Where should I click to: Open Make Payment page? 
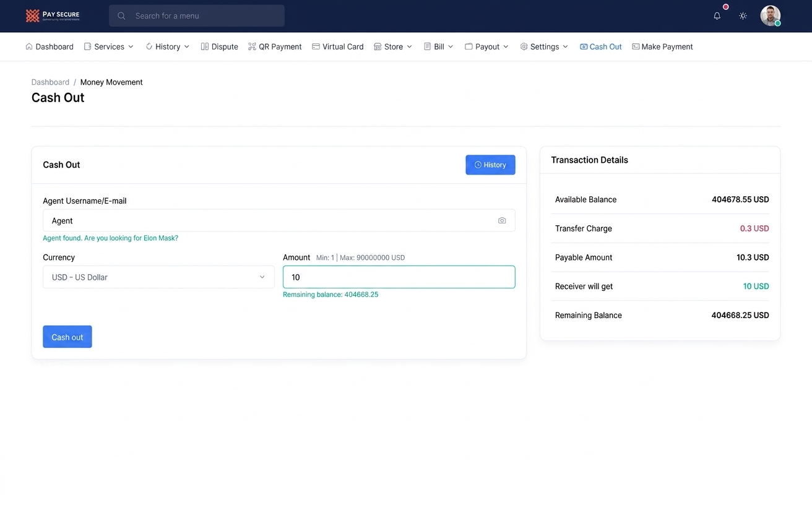click(x=662, y=46)
